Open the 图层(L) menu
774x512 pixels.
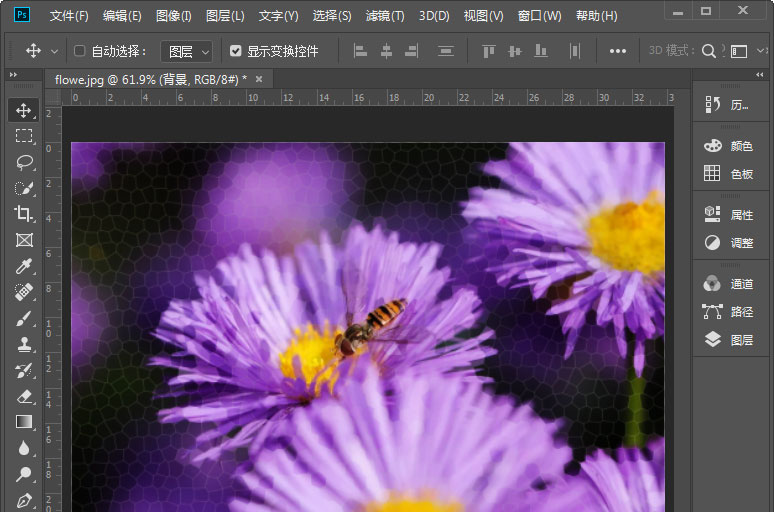[x=225, y=16]
